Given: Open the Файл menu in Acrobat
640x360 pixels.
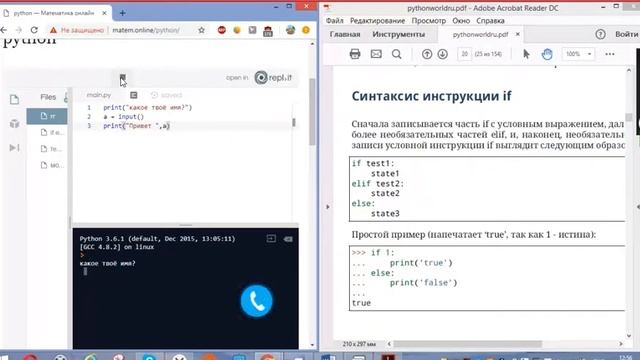Looking at the screenshot, I should 335,20.
